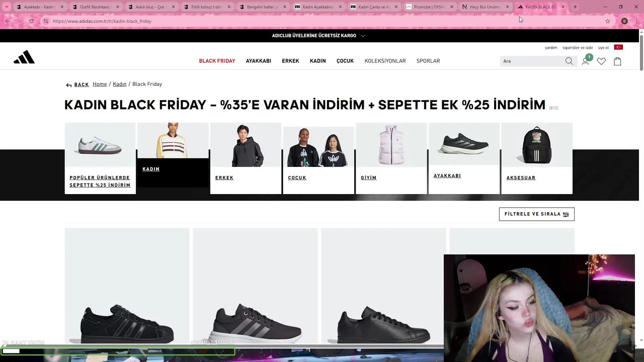The width and height of the screenshot is (644, 362).
Task: Click the streamer webcam overlay
Action: 539,308
